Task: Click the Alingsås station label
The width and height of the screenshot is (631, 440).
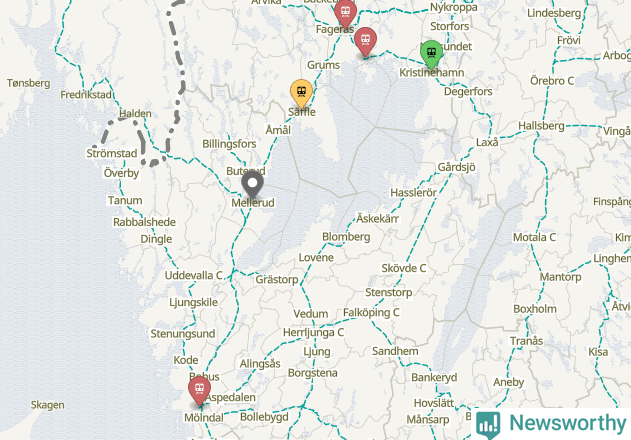Action: [260, 364]
